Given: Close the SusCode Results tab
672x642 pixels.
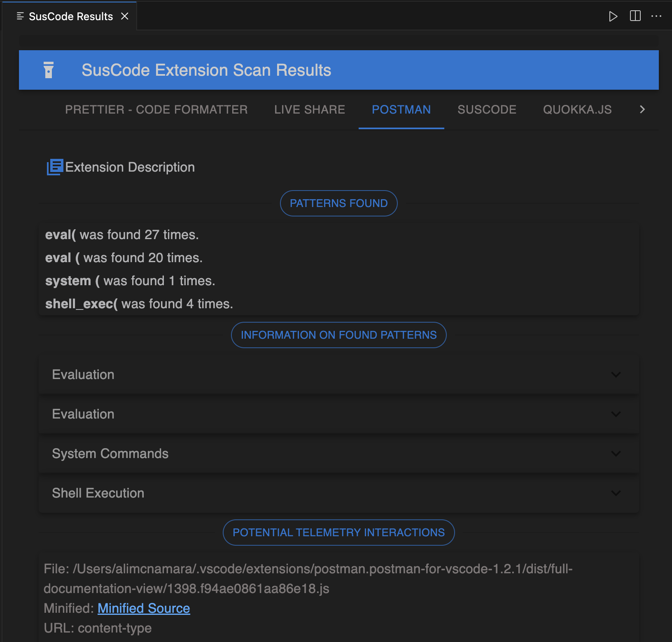Looking at the screenshot, I should 125,16.
